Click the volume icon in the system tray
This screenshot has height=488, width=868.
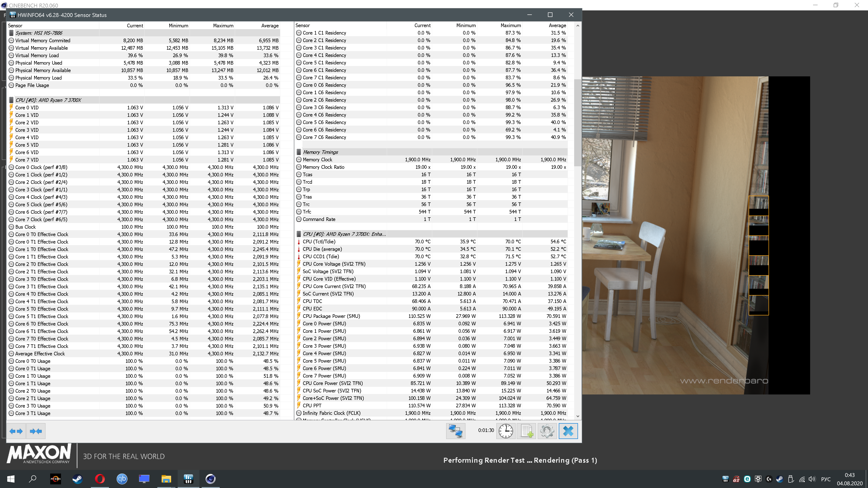click(812, 479)
